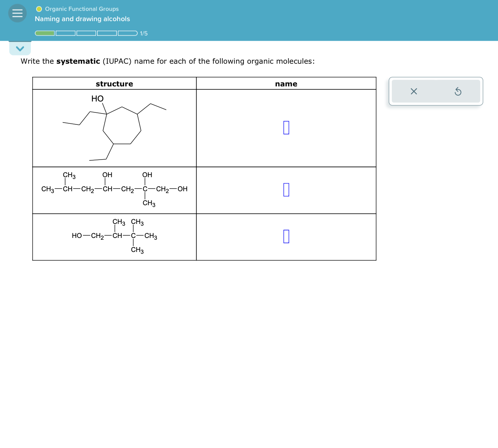Screen dimensions: 498x448
Task: Select the answer field for the diol molecule
Action: point(286,190)
